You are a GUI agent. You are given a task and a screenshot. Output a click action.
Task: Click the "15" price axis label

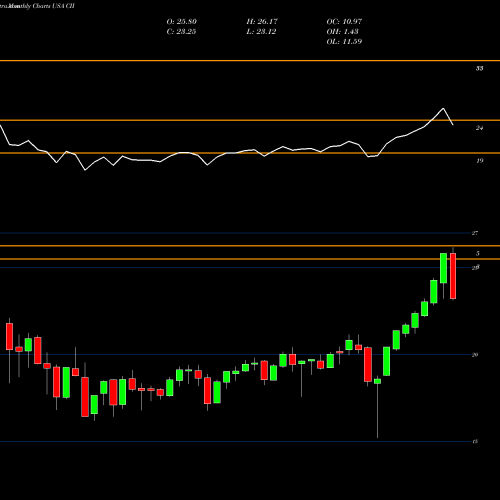(475, 441)
